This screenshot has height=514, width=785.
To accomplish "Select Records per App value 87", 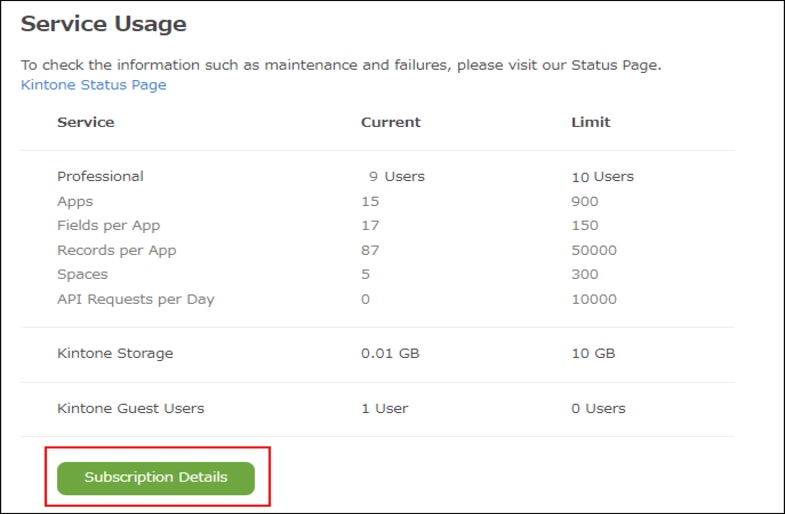I will (370, 250).
